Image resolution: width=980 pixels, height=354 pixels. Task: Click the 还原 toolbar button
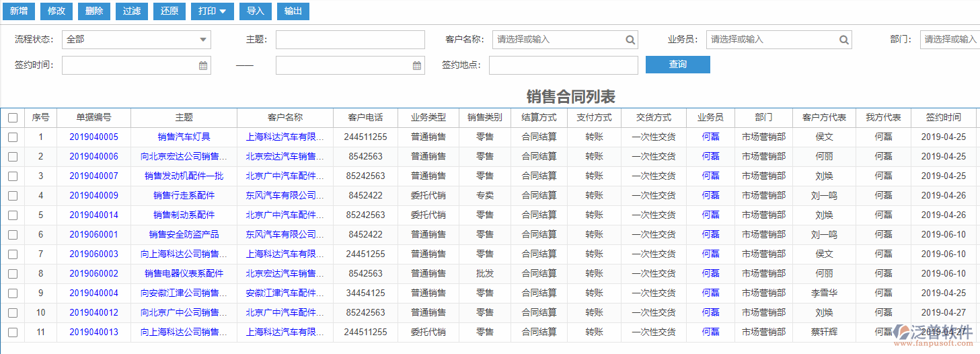coord(169,11)
